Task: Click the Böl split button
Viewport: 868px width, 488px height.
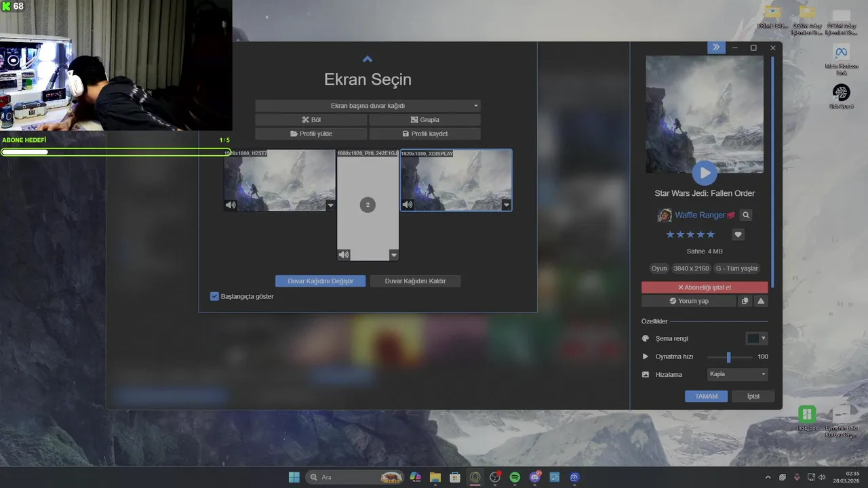Action: (311, 120)
